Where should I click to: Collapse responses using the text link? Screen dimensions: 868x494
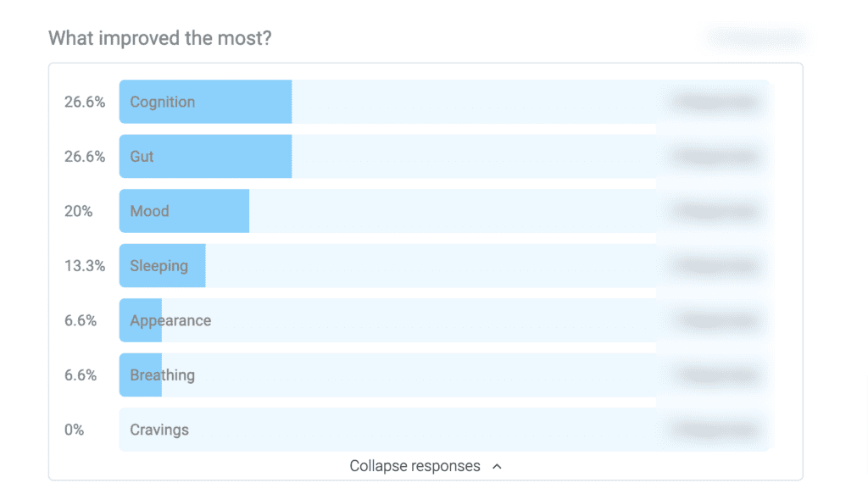click(415, 466)
